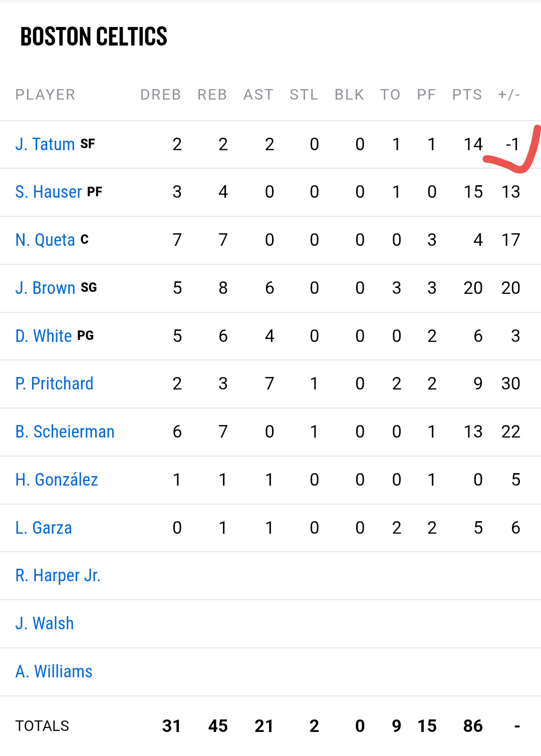This screenshot has height=756, width=541.
Task: Click the +/- column header
Action: pos(509,95)
